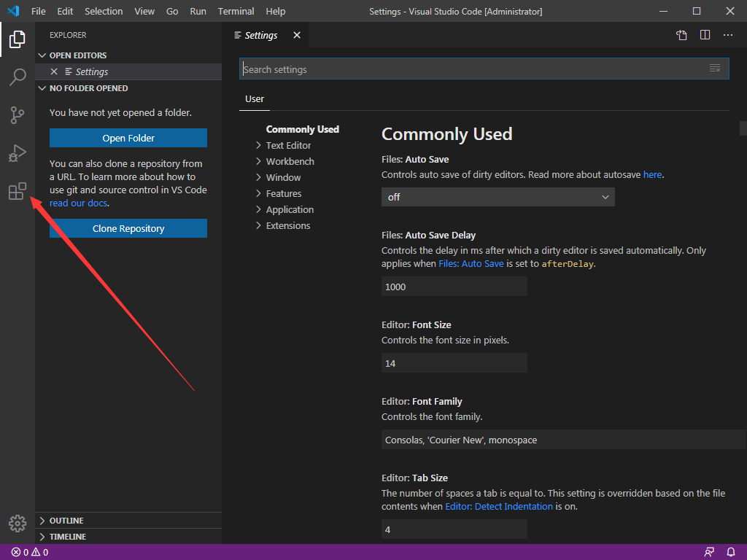
Task: Follow the autosave 'here' link
Action: point(652,174)
